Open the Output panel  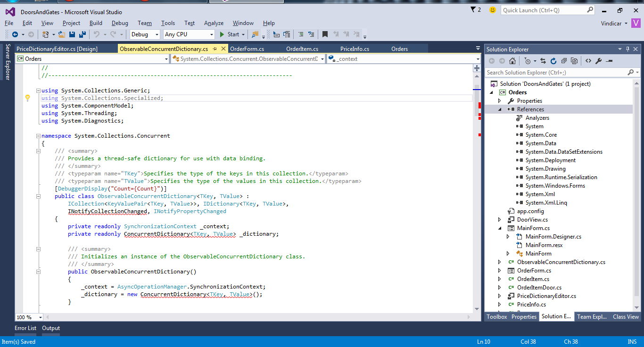tap(51, 328)
